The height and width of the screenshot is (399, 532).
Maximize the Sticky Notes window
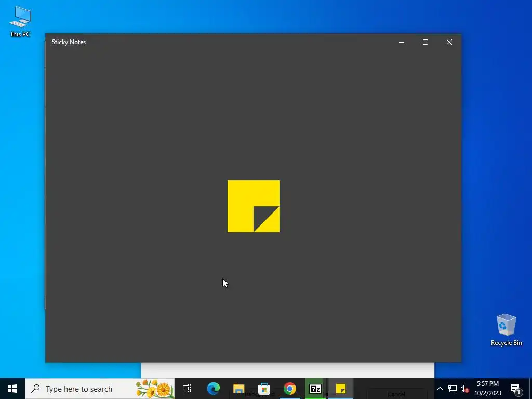coord(425,42)
